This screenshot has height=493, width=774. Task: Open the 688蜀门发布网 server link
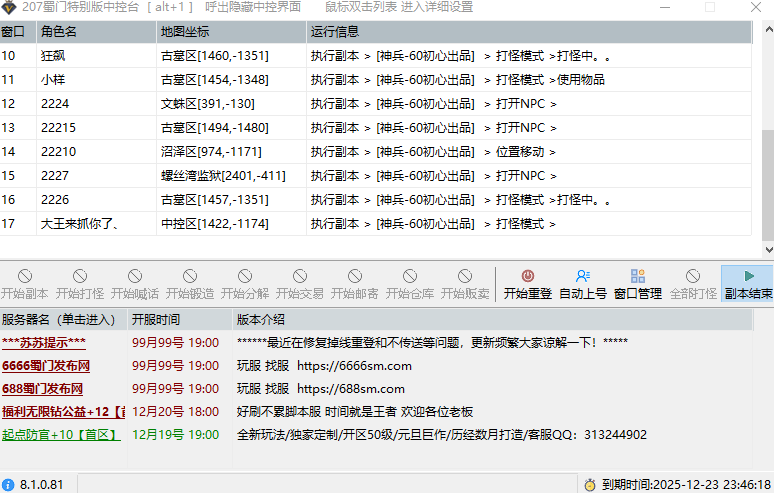(42, 389)
